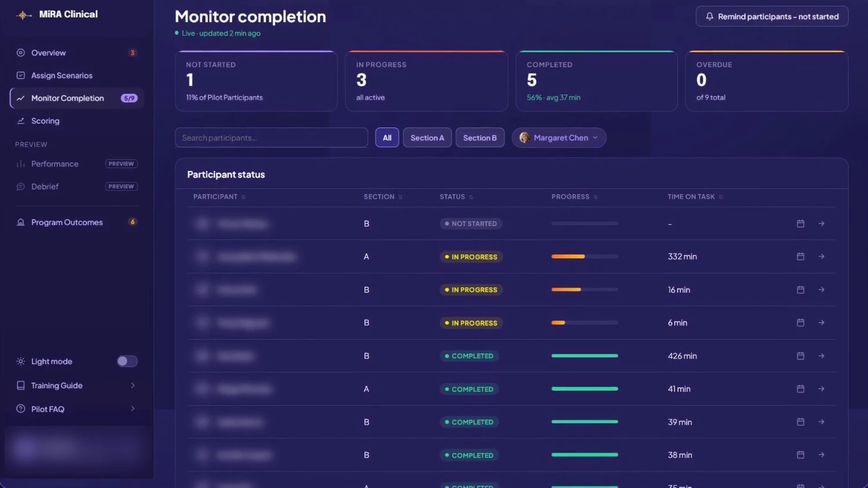Sort by the Status column header
Image resolution: width=868 pixels, height=488 pixels.
click(456, 196)
